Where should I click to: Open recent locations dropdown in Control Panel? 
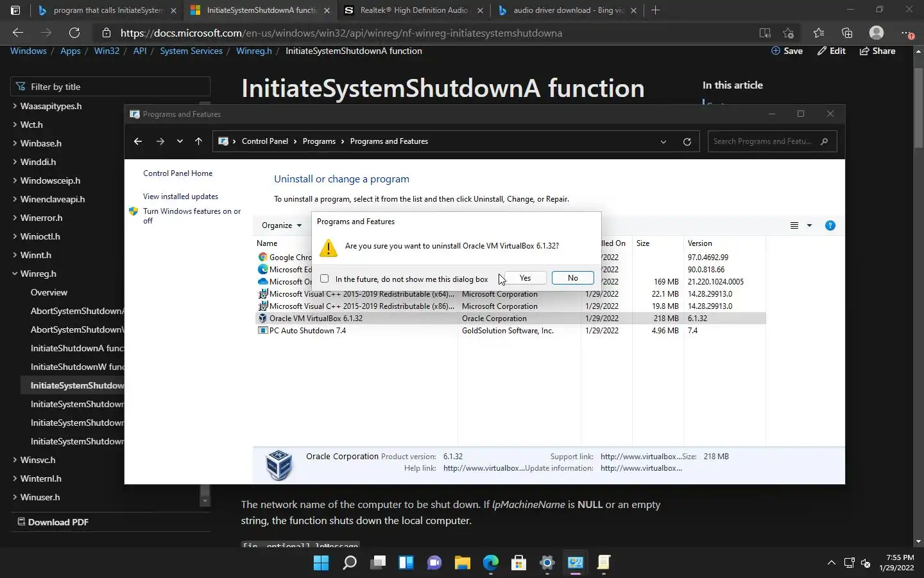tap(180, 141)
